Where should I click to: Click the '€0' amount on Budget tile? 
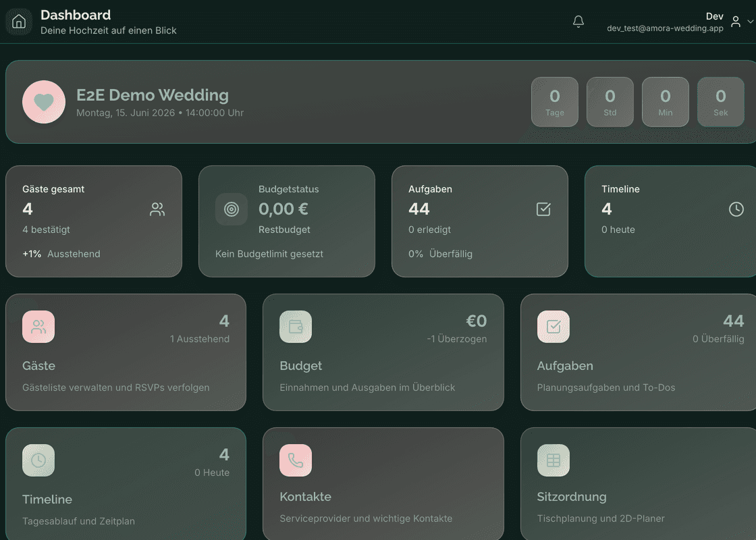(477, 321)
